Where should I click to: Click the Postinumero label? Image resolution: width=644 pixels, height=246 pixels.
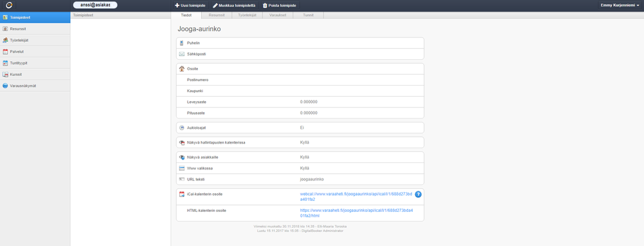[x=197, y=80]
